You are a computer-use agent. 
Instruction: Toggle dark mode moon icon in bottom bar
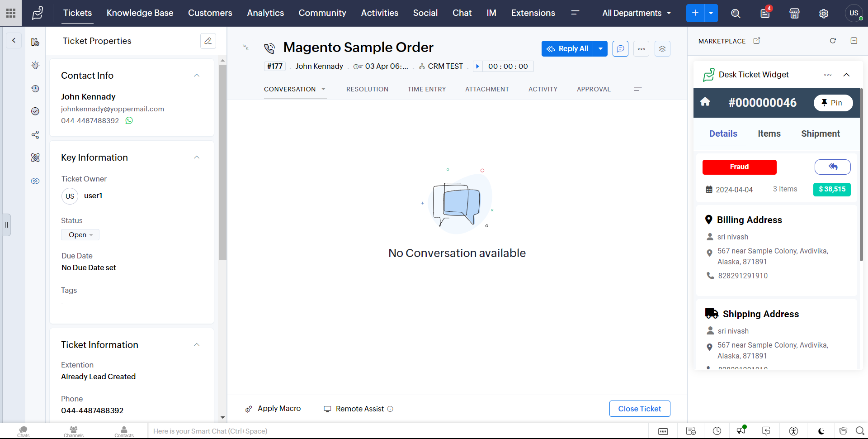tap(821, 431)
